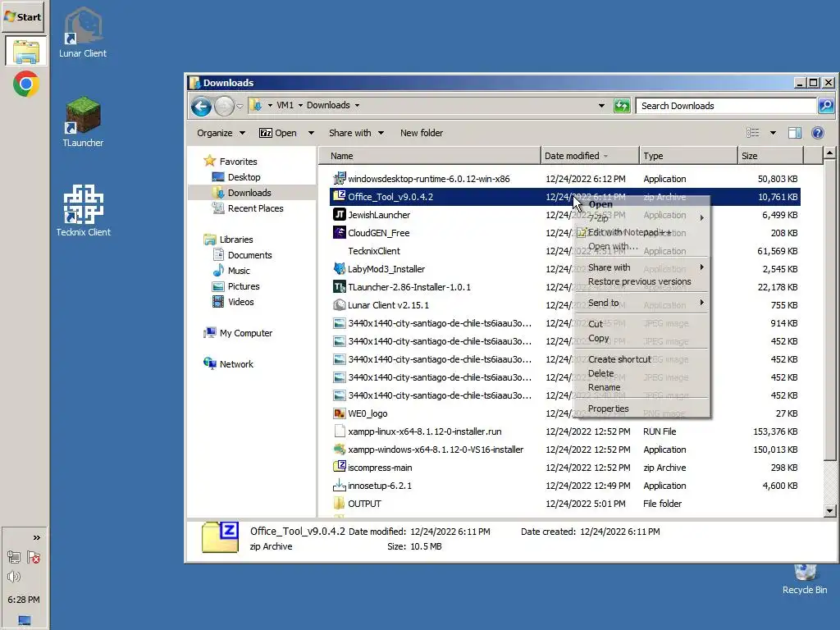Click the Help question mark icon
Viewport: 840px width, 630px height.
pyautogui.click(x=818, y=133)
